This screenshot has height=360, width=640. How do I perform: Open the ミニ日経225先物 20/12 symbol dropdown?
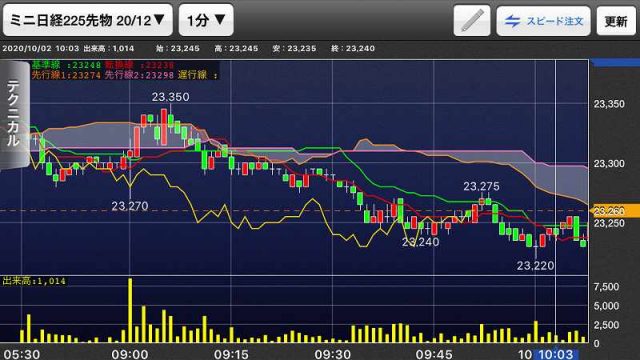(87, 20)
